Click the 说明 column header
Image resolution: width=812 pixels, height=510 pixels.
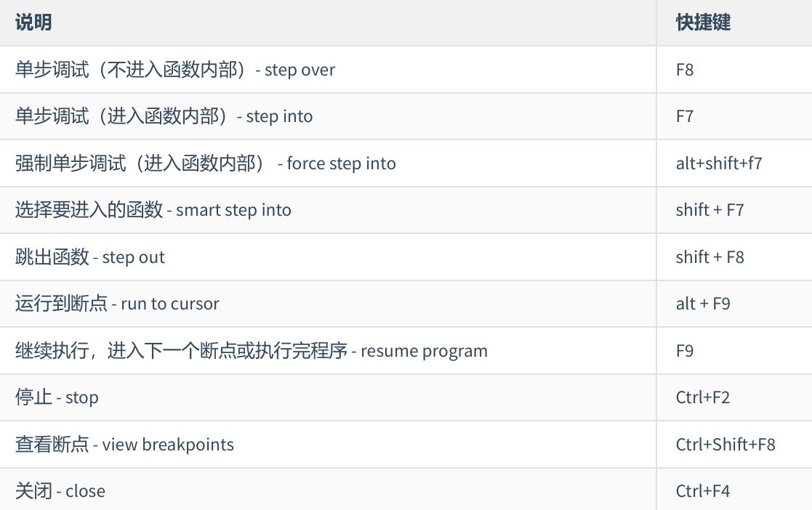pos(33,23)
